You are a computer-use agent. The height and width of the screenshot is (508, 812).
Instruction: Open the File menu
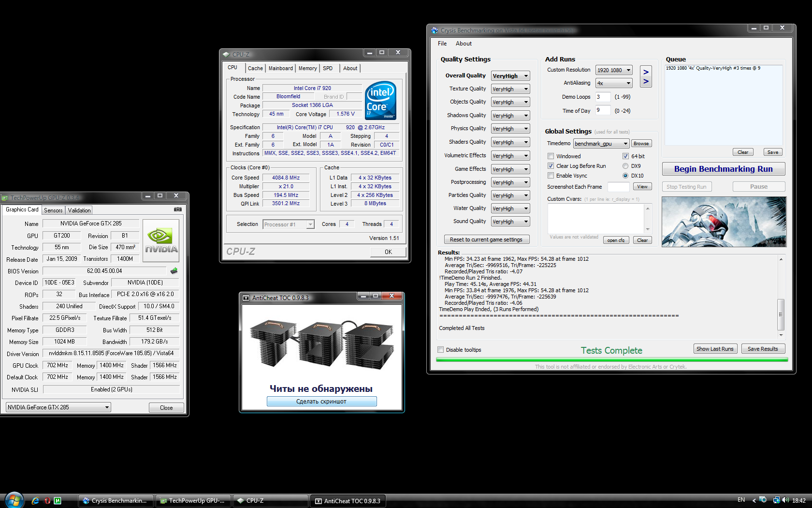[442, 44]
